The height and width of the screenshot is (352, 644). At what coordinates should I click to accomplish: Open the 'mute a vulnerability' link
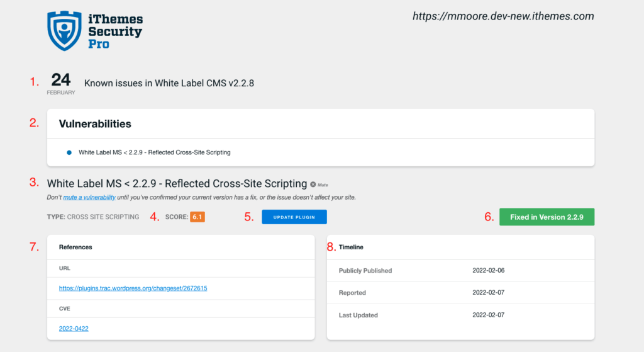(89, 197)
